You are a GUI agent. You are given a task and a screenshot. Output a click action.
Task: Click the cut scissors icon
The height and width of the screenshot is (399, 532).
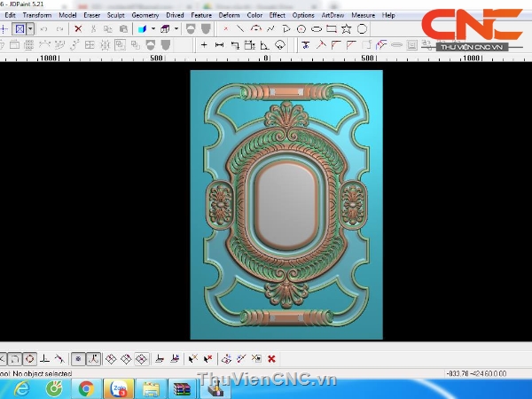[x=93, y=28]
